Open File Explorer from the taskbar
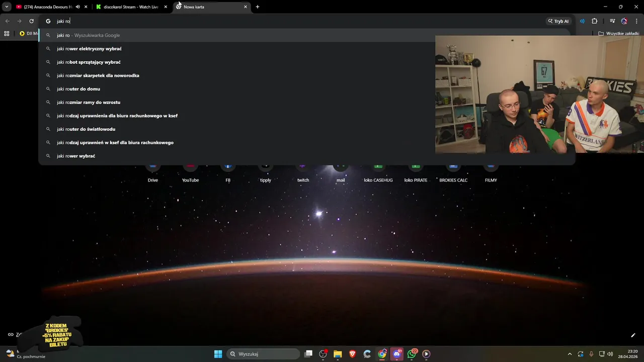644x362 pixels. pos(338,354)
